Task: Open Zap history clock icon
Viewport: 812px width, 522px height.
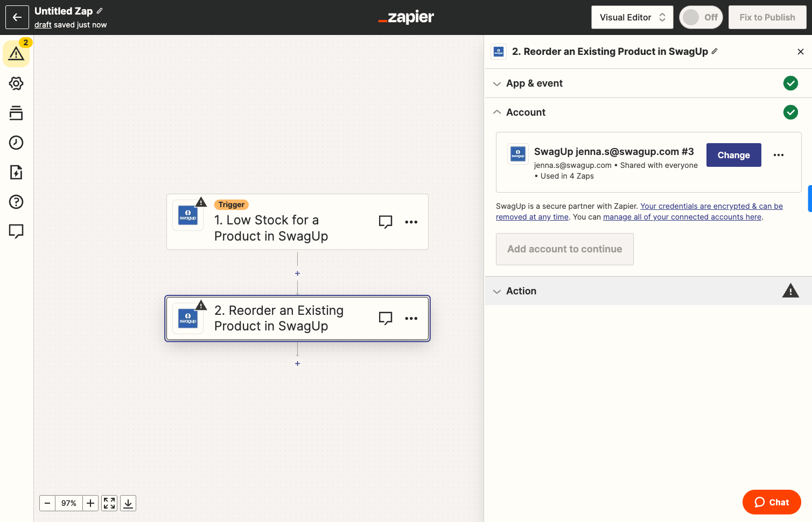Action: (x=16, y=143)
